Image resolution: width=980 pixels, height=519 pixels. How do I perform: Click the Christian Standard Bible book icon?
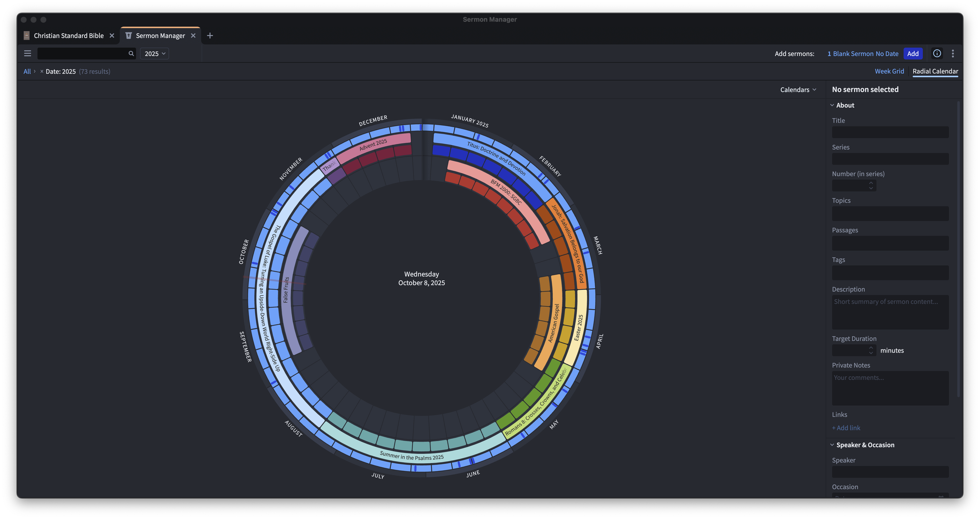[27, 36]
